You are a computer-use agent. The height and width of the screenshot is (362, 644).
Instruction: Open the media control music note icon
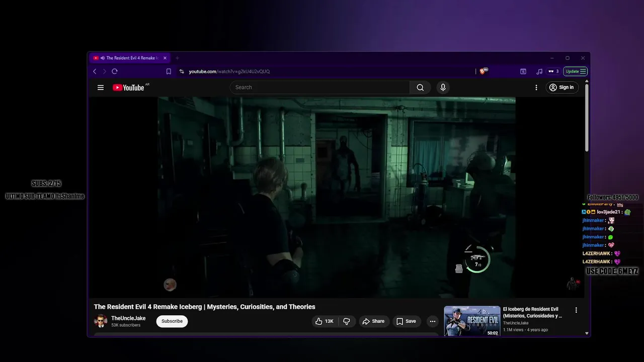(539, 71)
